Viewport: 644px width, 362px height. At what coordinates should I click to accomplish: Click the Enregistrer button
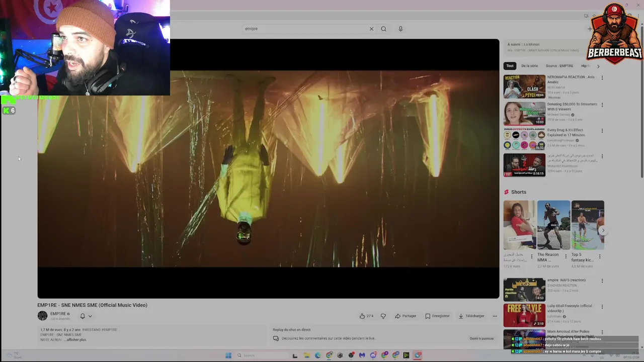(437, 316)
